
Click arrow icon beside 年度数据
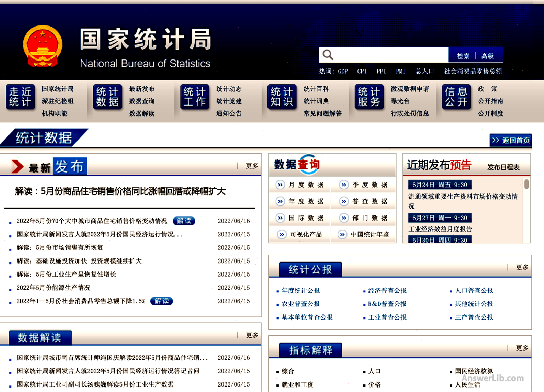tap(280, 201)
